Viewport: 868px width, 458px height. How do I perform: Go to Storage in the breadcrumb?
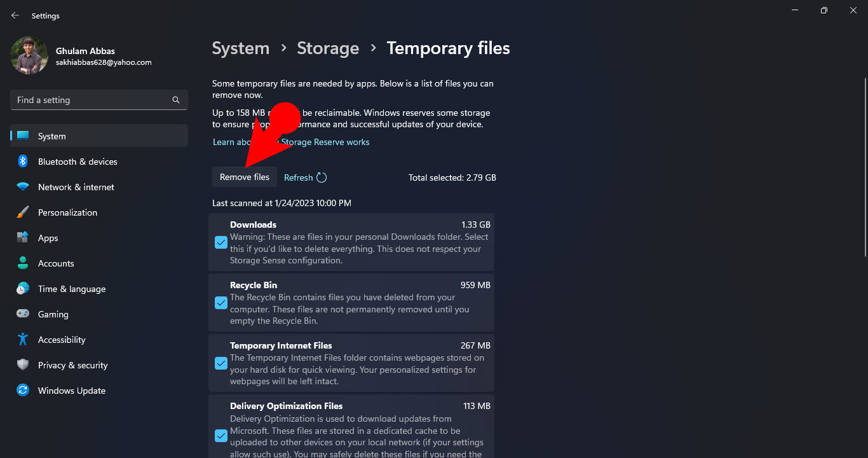[328, 48]
